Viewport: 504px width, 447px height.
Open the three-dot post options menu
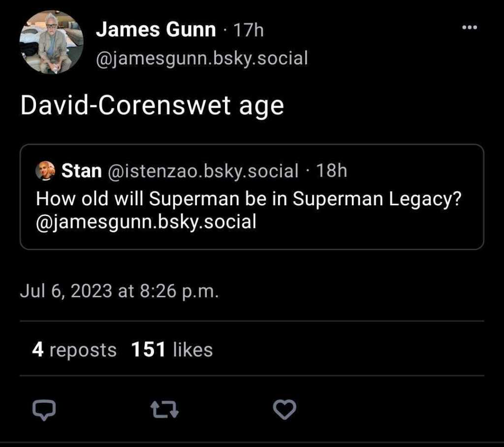470,28
